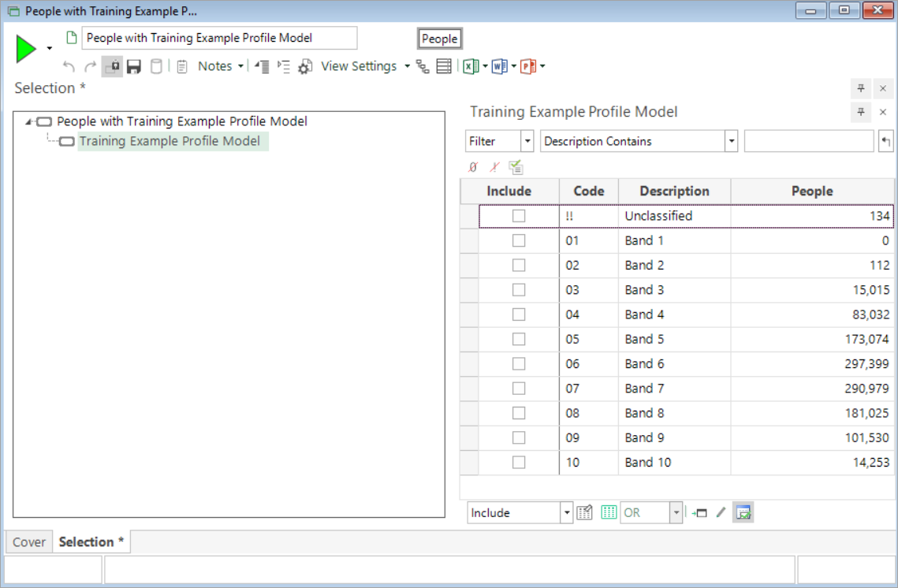The image size is (898, 588).
Task: Click the table list view icon
Action: point(444,66)
